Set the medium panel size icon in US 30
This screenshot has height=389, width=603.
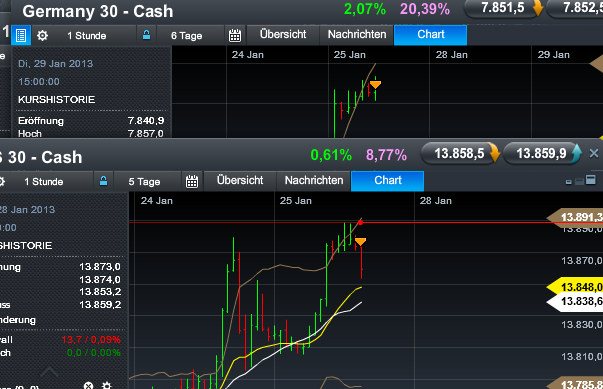[579, 181]
